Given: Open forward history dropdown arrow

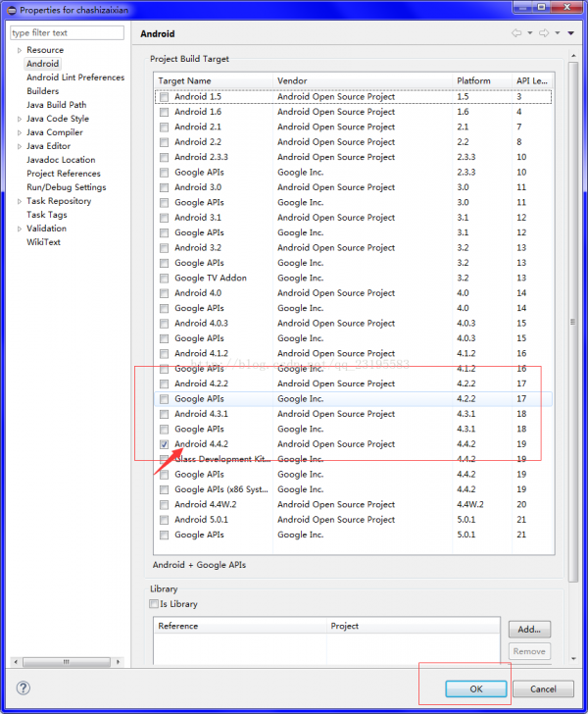Looking at the screenshot, I should click(x=557, y=32).
